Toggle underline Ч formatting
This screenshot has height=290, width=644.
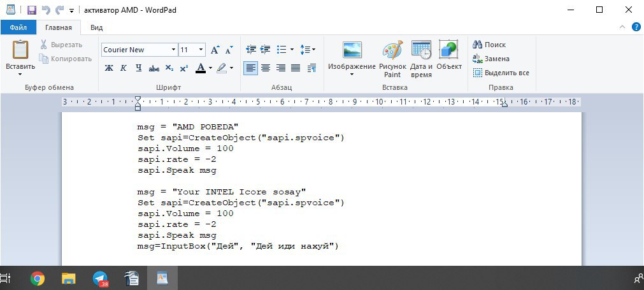138,68
